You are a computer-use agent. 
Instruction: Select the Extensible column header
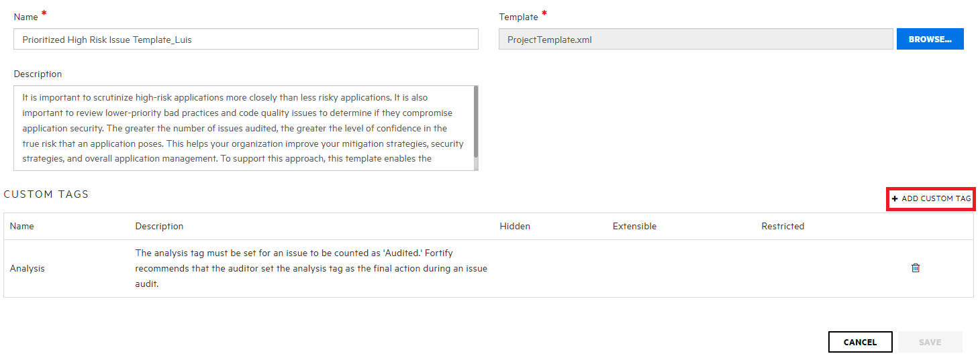pos(634,226)
